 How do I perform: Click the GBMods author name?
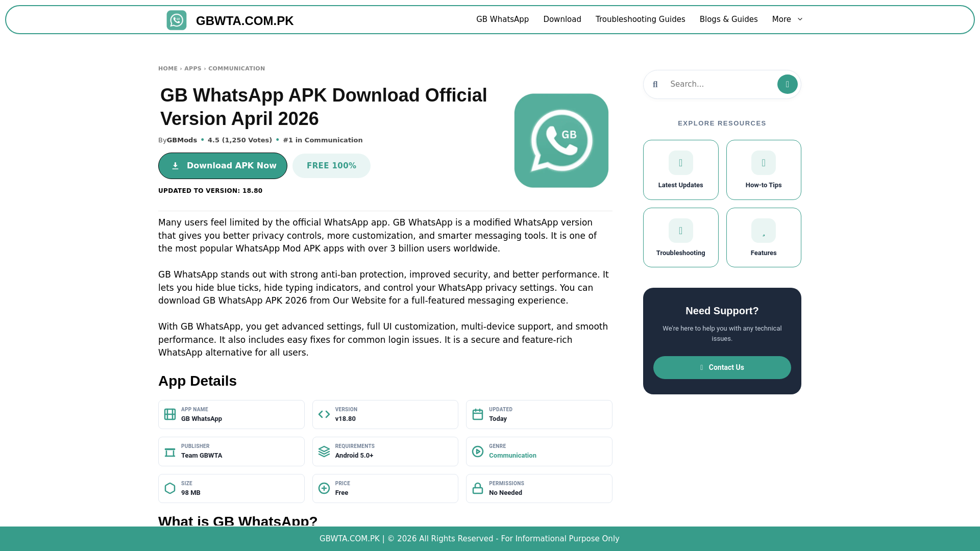(182, 140)
